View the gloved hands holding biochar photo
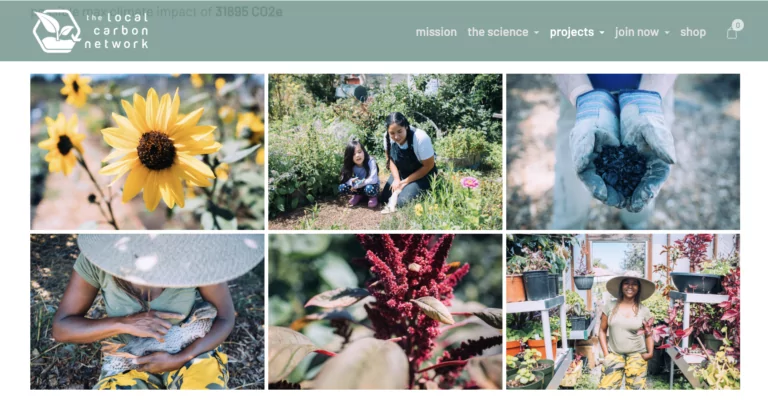Image resolution: width=768 pixels, height=411 pixels. (623, 152)
